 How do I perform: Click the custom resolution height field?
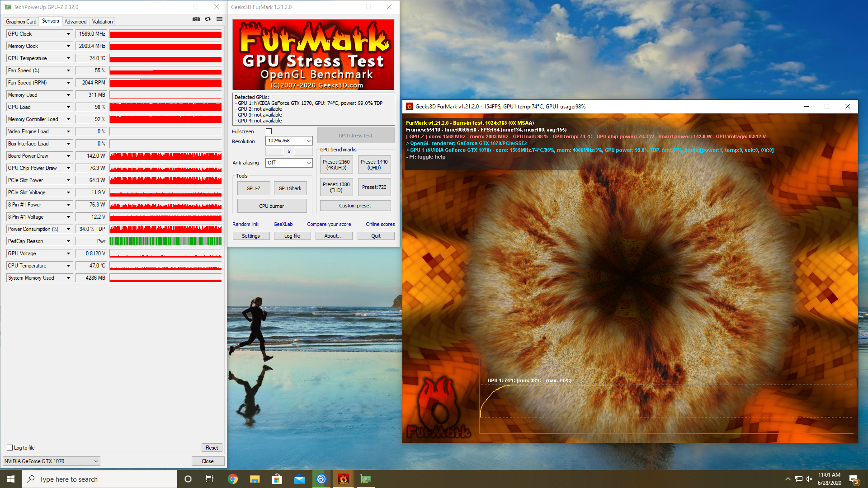click(x=303, y=151)
